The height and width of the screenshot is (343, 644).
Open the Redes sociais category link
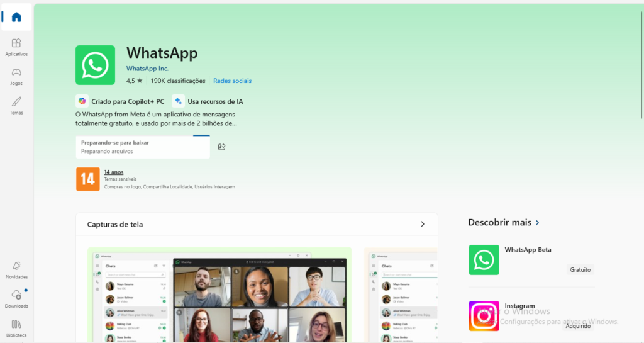point(232,81)
